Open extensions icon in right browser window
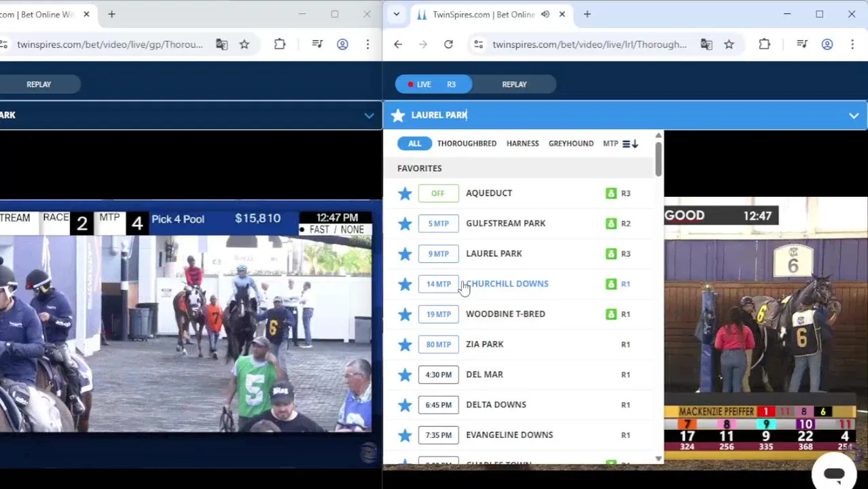This screenshot has height=489, width=868. click(x=764, y=45)
